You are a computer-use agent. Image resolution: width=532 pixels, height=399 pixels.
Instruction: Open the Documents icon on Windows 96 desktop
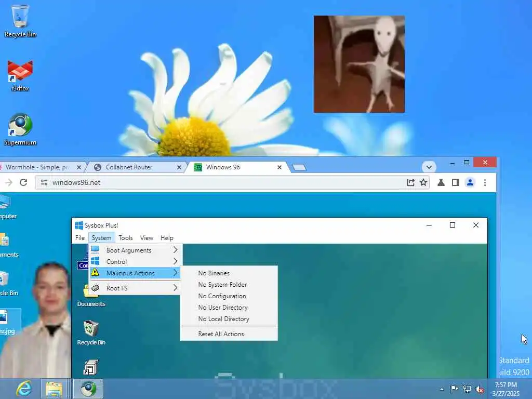coord(7,245)
